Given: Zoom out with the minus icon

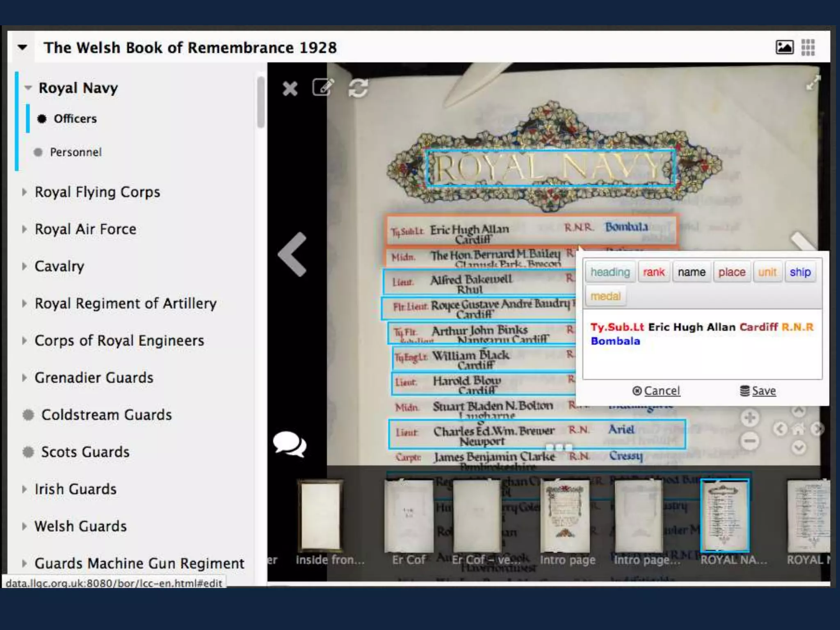Looking at the screenshot, I should (750, 441).
